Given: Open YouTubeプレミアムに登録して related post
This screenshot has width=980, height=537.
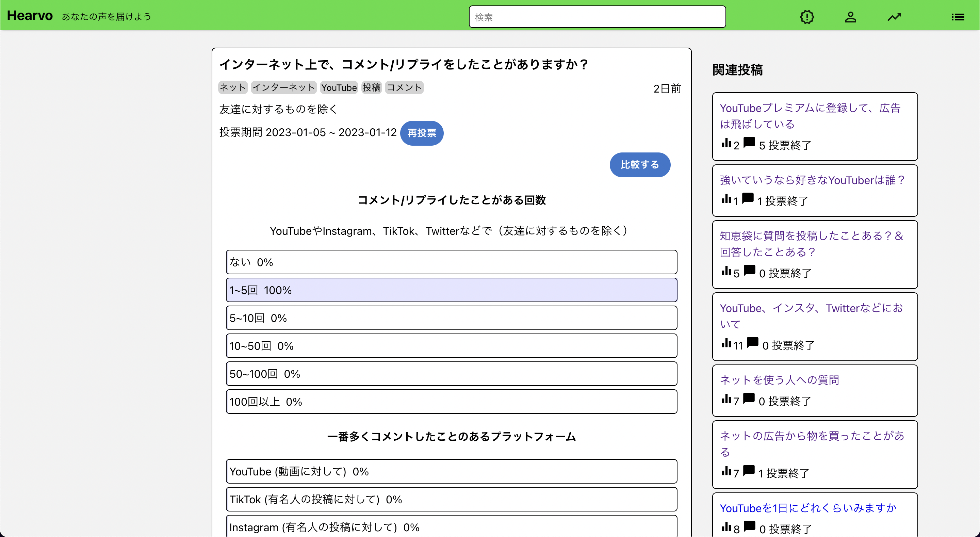Looking at the screenshot, I should click(x=810, y=116).
